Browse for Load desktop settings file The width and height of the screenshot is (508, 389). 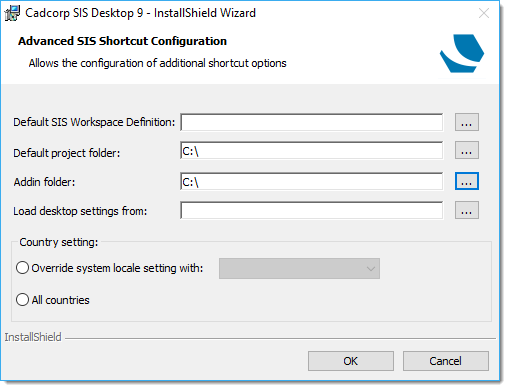pyautogui.click(x=467, y=210)
